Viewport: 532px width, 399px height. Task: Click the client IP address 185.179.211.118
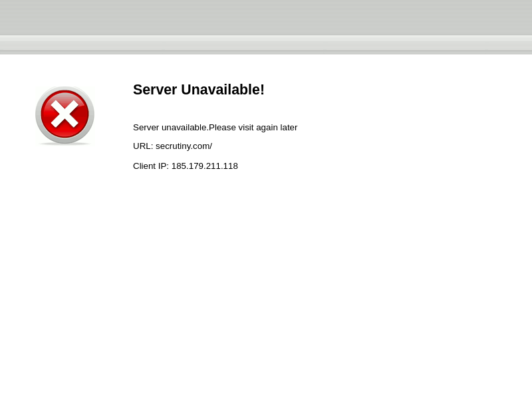click(x=204, y=166)
